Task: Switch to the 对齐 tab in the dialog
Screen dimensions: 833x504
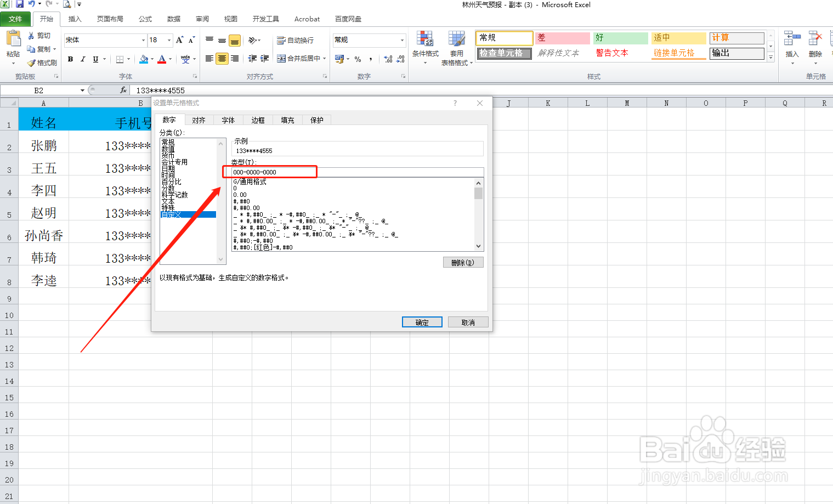Action: 199,120
